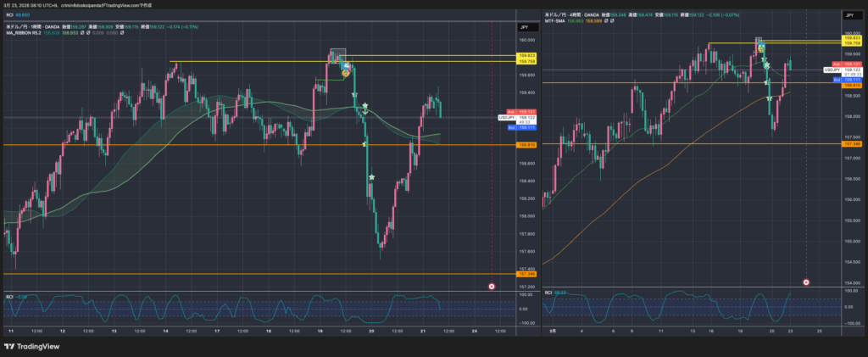The image size is (868, 357).
Task: Open JPY currency selector on right chart
Action: coord(850,15)
